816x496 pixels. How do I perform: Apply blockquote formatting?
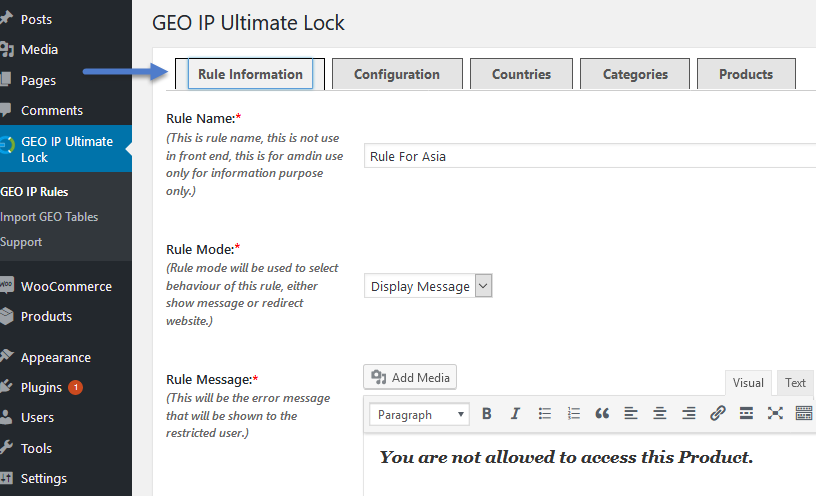click(x=602, y=414)
